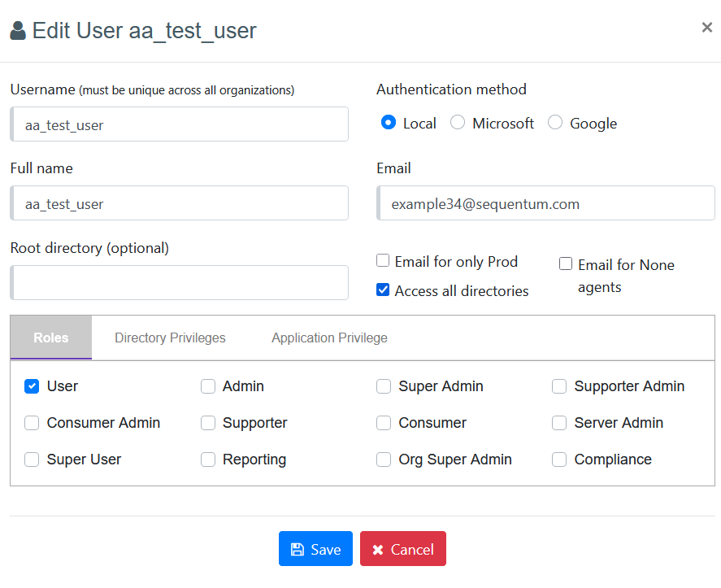
Task: Edit the Email address field
Action: coord(546,203)
